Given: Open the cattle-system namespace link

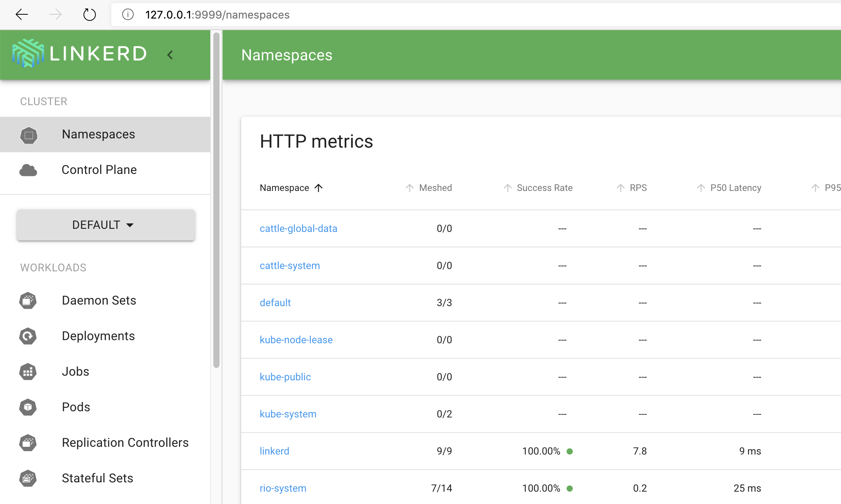Looking at the screenshot, I should point(290,266).
